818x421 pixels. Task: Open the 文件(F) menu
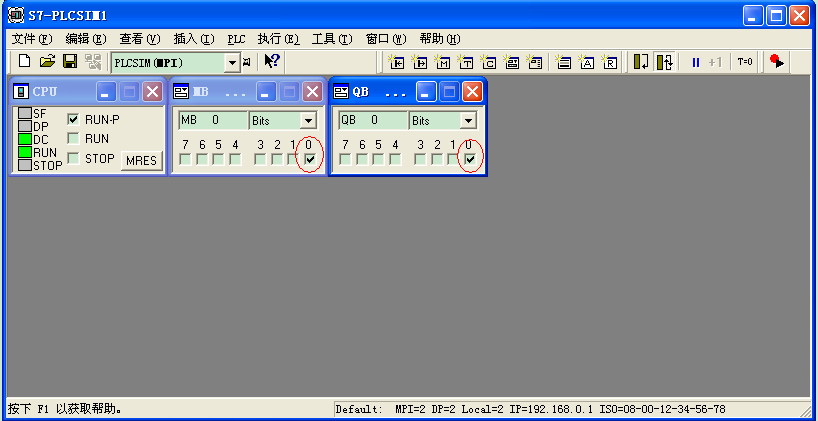click(32, 39)
